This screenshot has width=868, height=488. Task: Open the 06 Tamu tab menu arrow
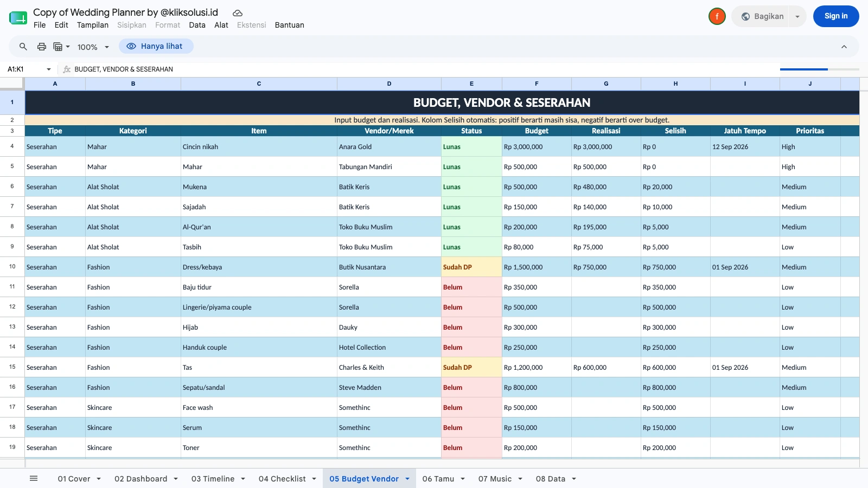[x=463, y=479]
